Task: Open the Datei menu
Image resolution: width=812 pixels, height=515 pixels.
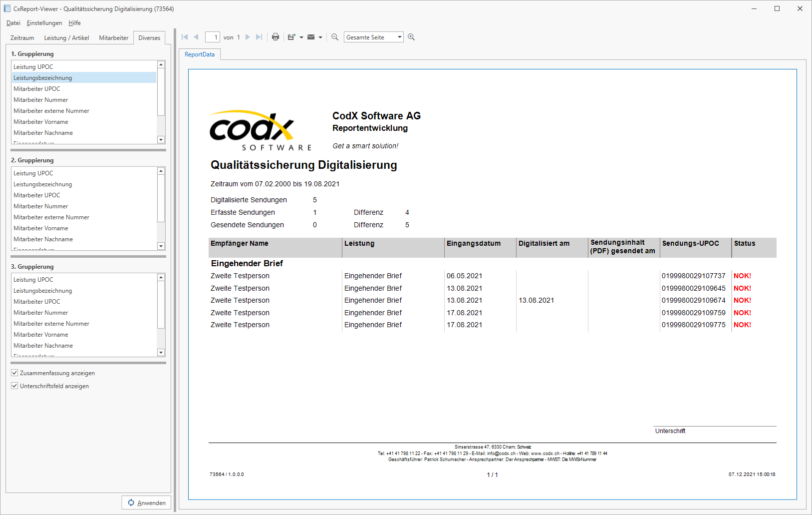Action: pyautogui.click(x=13, y=23)
